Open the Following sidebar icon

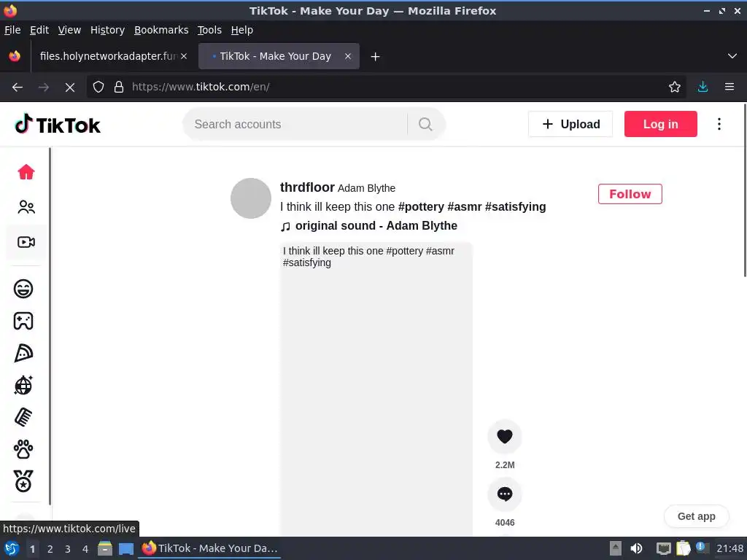coord(26,206)
